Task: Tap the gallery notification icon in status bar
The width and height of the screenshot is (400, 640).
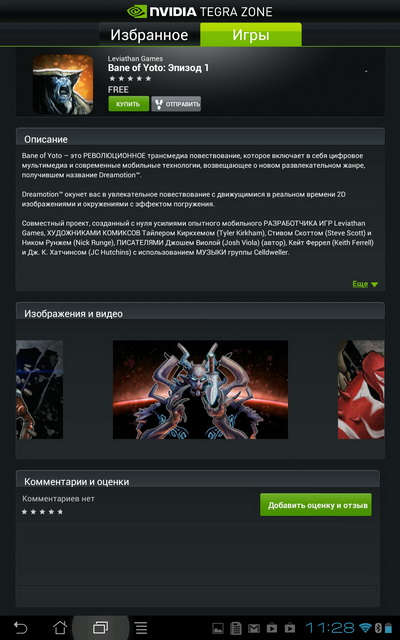Action: [218, 628]
